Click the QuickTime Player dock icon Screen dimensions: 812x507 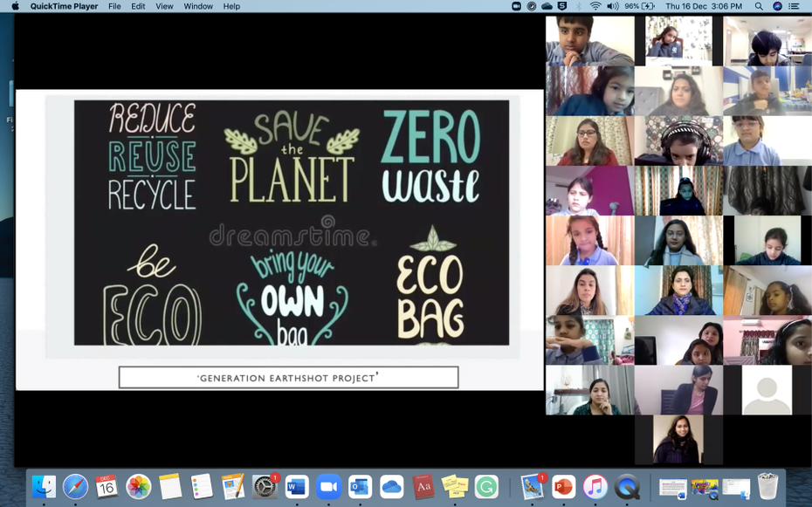(x=626, y=486)
